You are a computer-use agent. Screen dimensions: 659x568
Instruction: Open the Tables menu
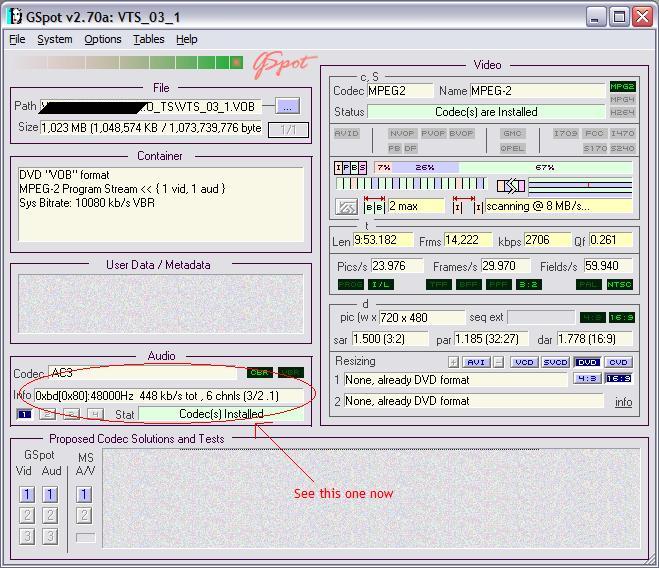tap(148, 39)
